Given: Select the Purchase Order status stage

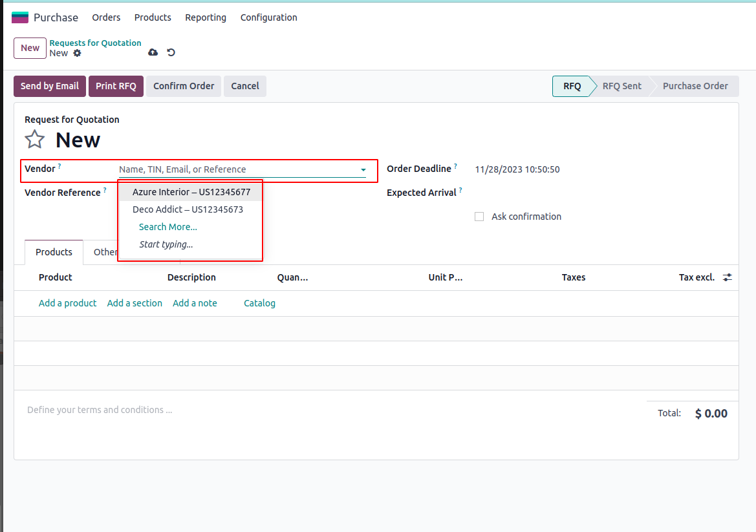Looking at the screenshot, I should point(695,86).
